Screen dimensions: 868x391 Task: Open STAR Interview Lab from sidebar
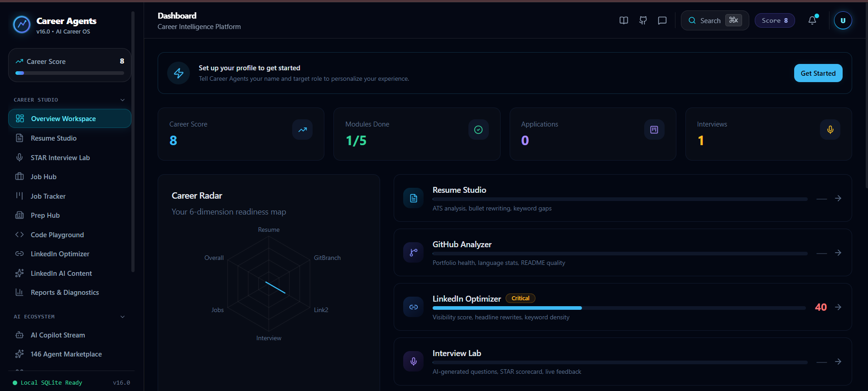click(70, 157)
